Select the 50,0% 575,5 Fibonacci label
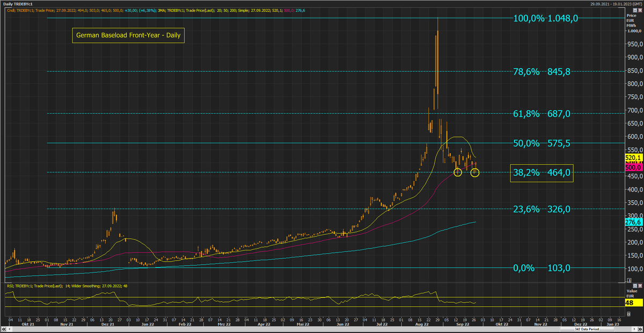 click(541, 143)
